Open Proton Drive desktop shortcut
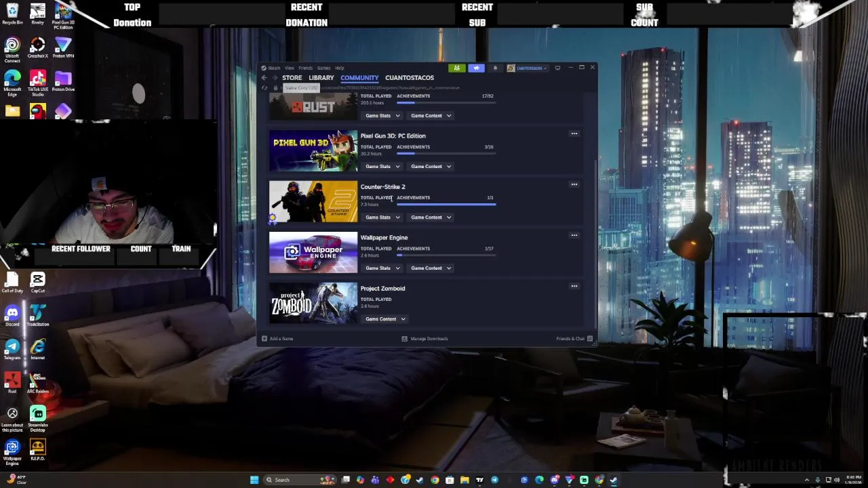Screen dimensions: 868x488 tap(62, 81)
